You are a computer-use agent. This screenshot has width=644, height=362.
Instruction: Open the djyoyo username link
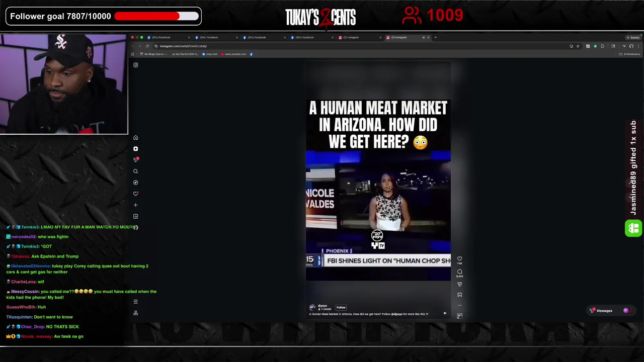[x=322, y=306]
